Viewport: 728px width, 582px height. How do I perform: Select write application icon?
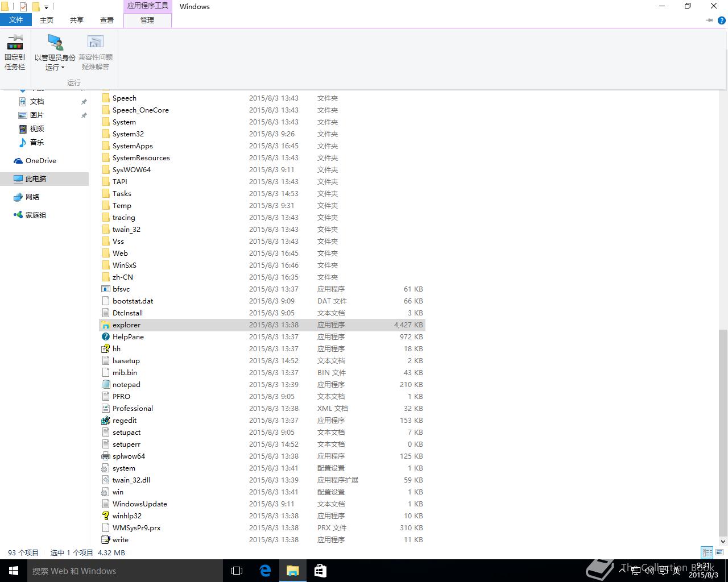(x=105, y=540)
